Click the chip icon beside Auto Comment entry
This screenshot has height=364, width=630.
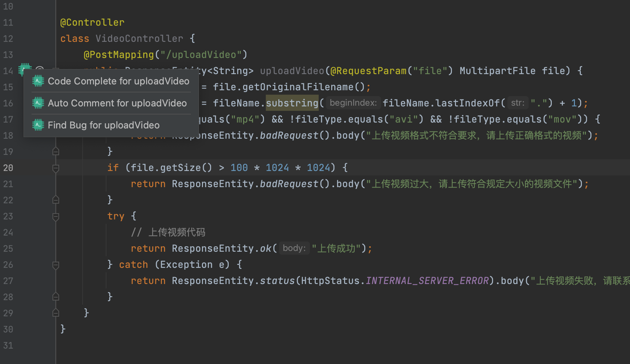coord(38,103)
